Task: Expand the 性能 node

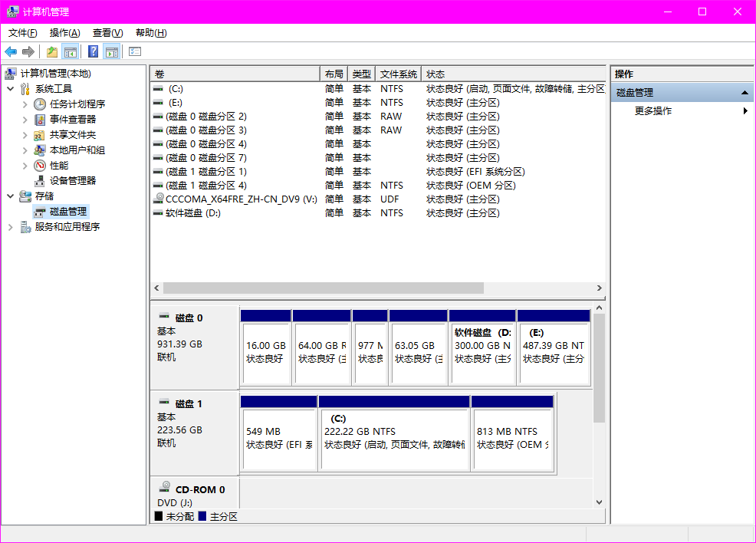Action: click(25, 166)
